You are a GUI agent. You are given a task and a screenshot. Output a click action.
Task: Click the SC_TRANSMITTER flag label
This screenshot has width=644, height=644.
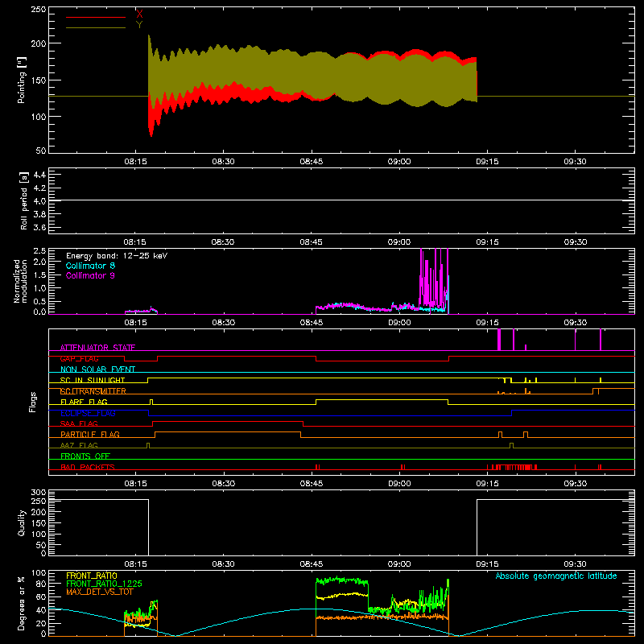[x=93, y=391]
